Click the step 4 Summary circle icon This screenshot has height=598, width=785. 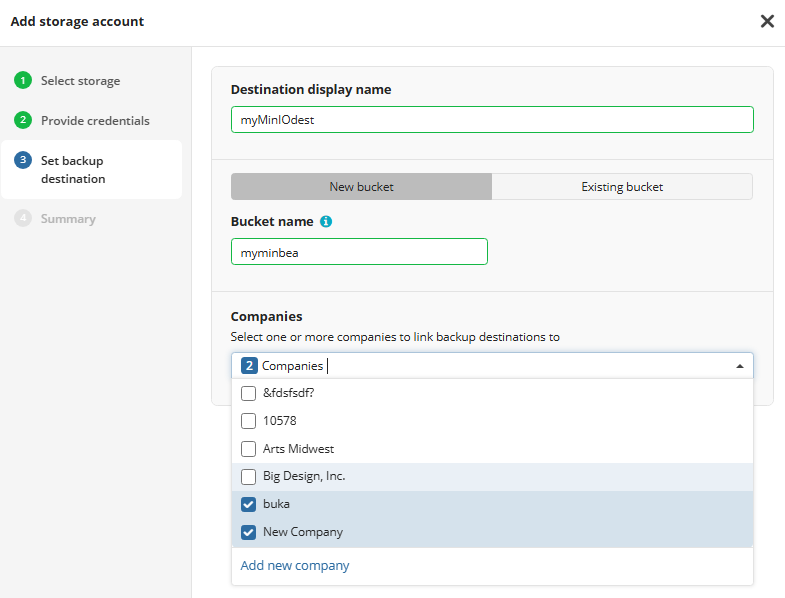pos(23,219)
